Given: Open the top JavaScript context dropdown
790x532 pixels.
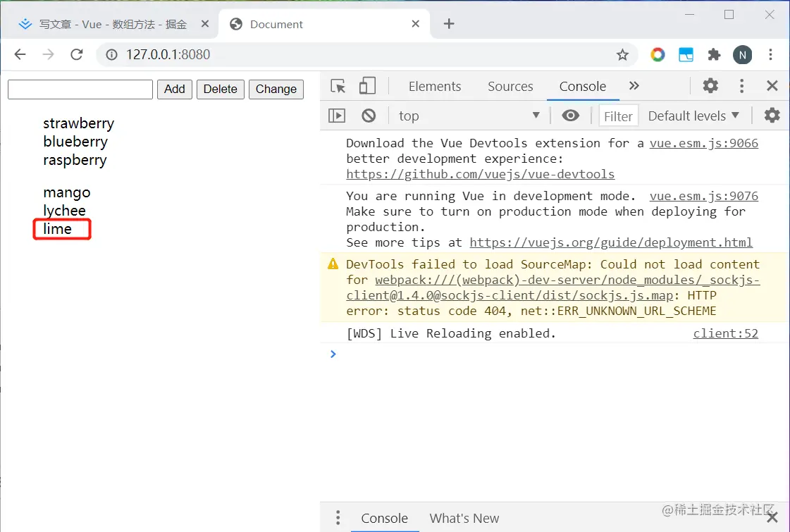Looking at the screenshot, I should point(469,116).
